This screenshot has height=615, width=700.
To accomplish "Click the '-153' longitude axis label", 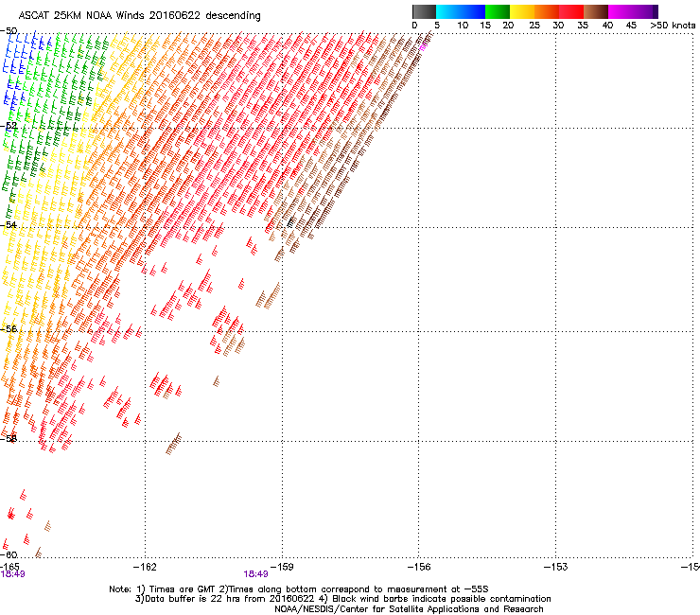I will (556, 567).
